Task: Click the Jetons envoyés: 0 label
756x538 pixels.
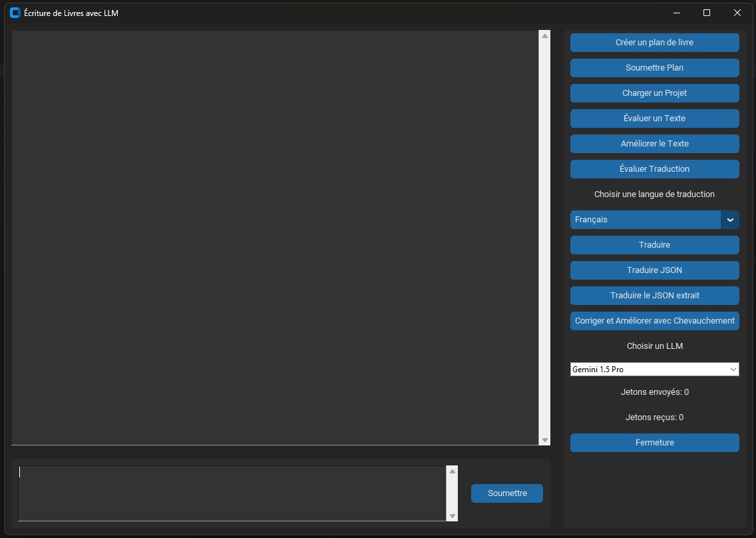Action: [x=654, y=392]
